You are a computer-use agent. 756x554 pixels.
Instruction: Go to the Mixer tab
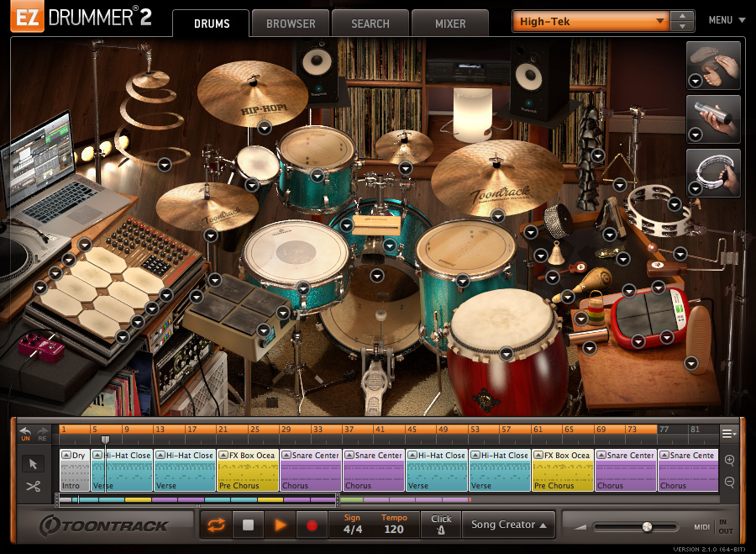tap(450, 24)
